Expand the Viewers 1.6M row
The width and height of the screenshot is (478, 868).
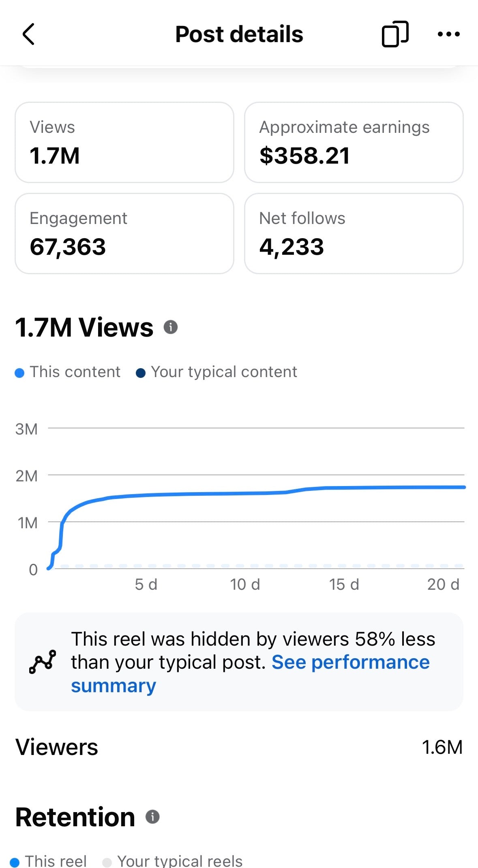click(x=239, y=747)
